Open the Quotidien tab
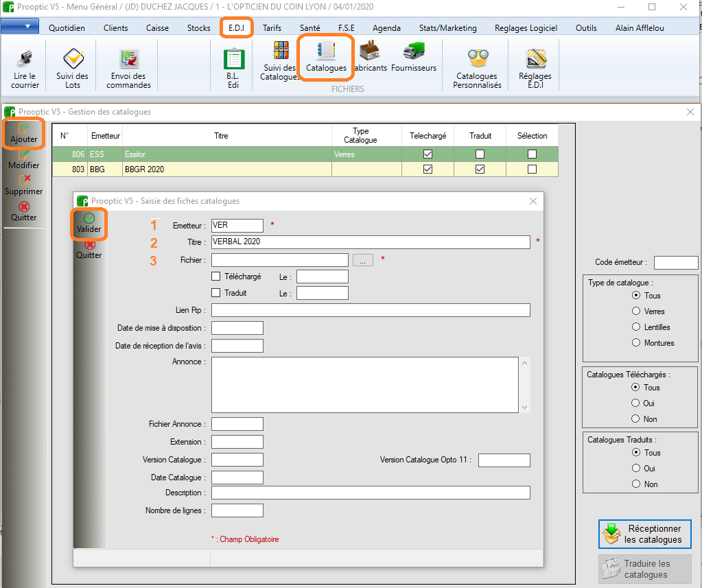The image size is (702, 588). pos(67,27)
